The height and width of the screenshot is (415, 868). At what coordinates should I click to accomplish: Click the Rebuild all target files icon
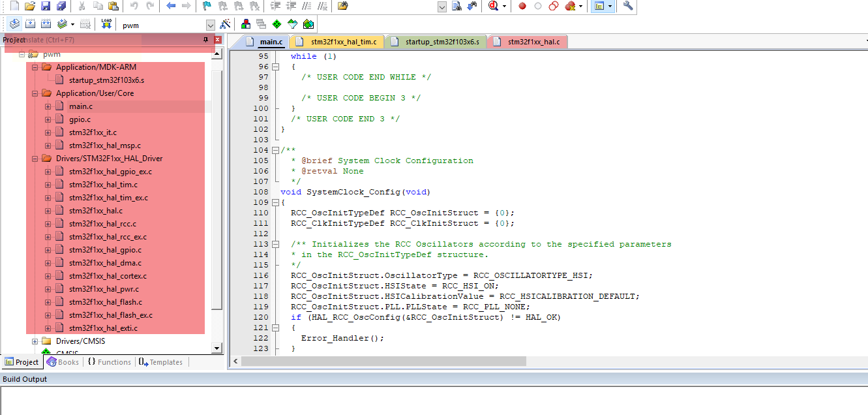tap(46, 24)
